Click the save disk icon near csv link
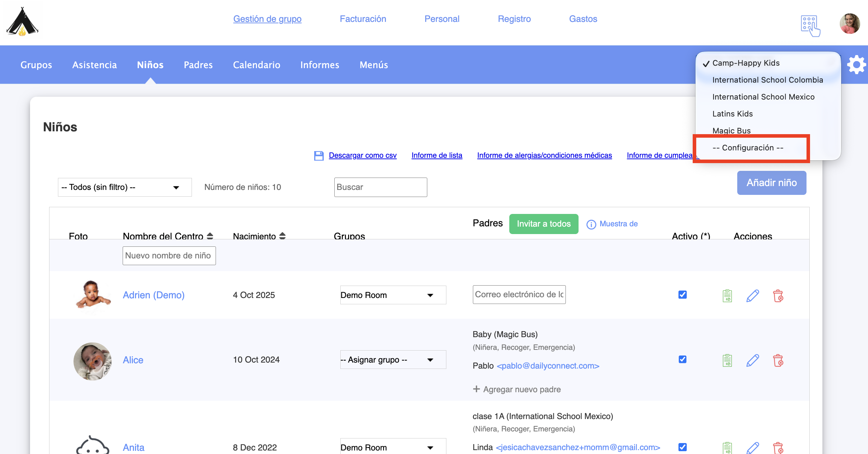868x454 pixels. click(319, 156)
